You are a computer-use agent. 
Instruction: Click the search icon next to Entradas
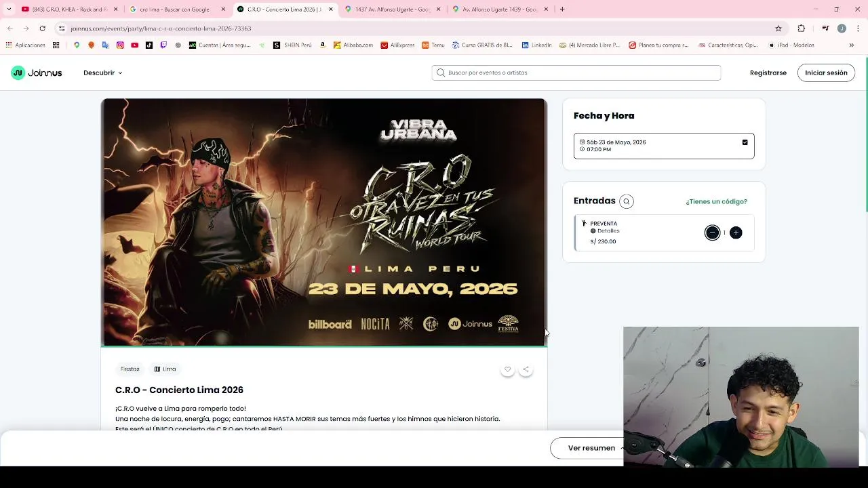627,201
